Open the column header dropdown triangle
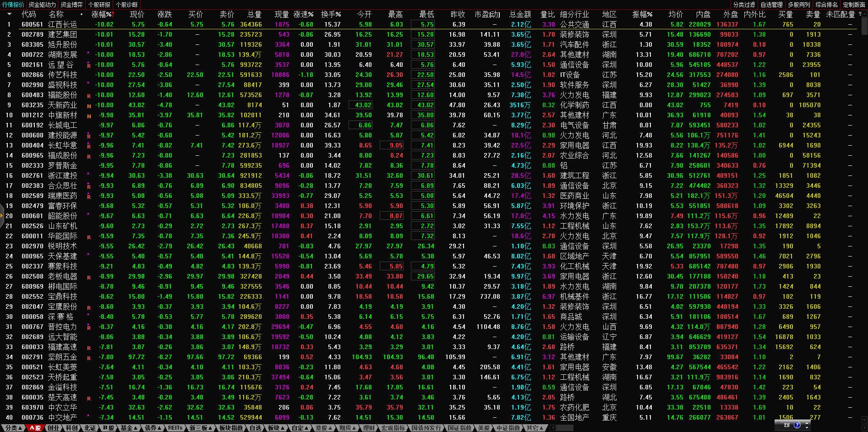Image resolution: width=868 pixels, height=432 pixels. [x=9, y=14]
